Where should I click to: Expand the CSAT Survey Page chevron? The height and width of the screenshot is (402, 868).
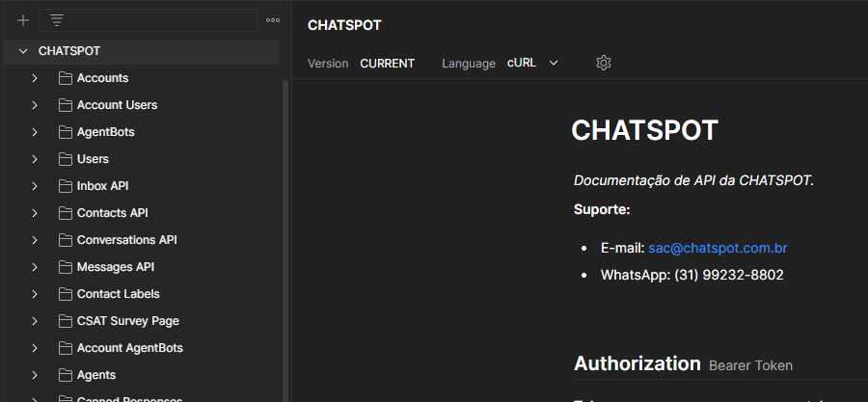[x=35, y=321]
